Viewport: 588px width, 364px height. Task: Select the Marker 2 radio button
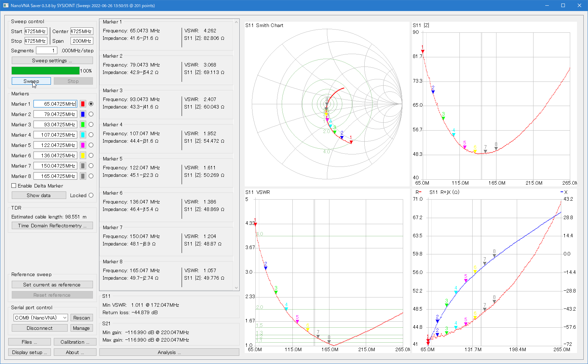(x=91, y=114)
